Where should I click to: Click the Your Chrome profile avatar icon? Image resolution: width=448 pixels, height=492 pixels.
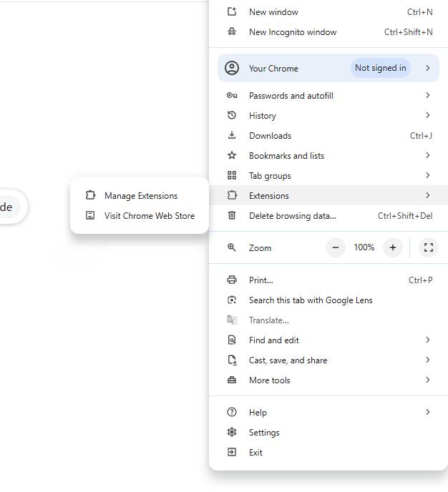[232, 68]
